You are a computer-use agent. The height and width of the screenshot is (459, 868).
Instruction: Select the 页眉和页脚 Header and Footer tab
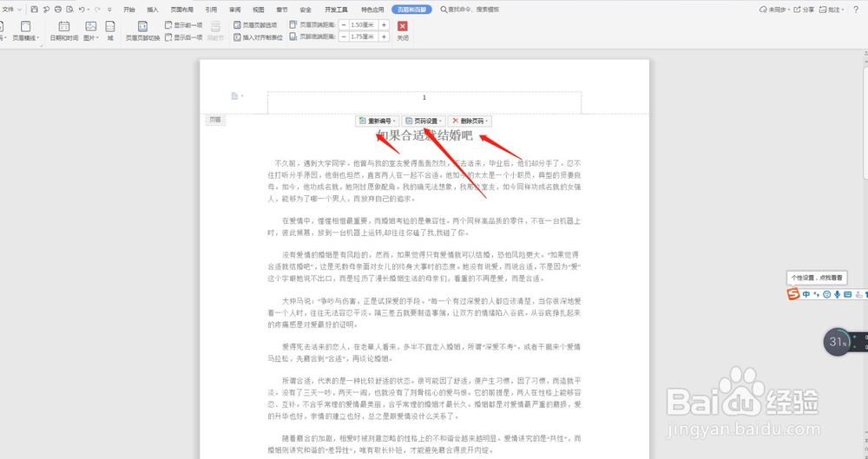point(411,10)
